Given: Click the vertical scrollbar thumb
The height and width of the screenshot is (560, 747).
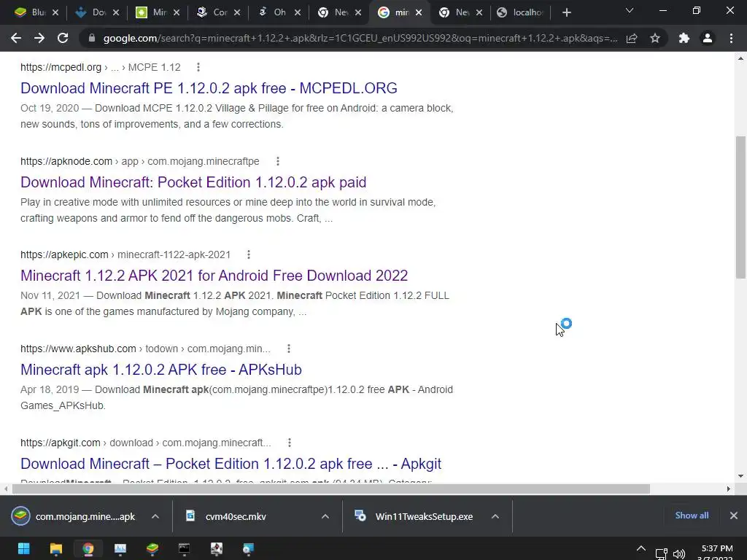Looking at the screenshot, I should (740, 207).
